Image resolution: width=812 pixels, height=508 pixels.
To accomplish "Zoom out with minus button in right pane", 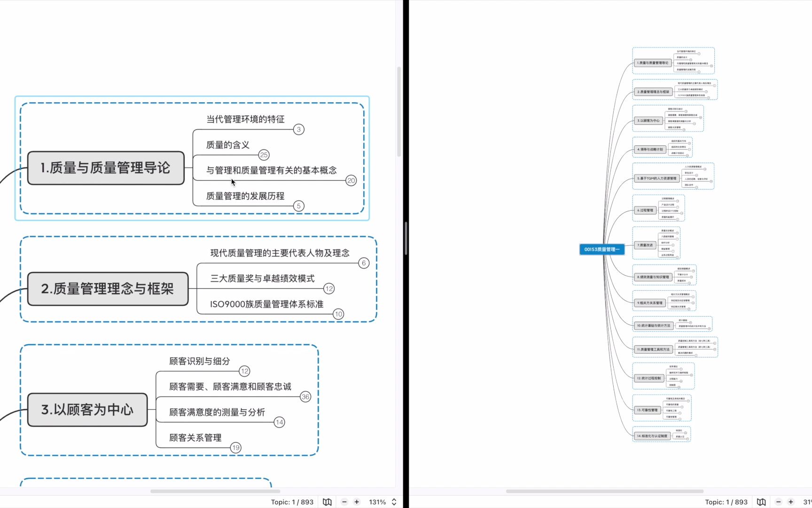I will tap(778, 502).
